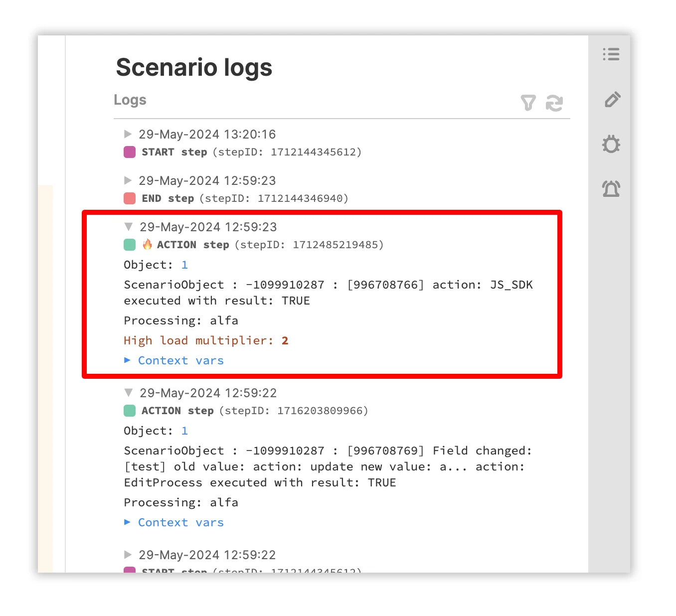Expand the last 12:59:22 log entry
This screenshot has height=616, width=676.
coord(128,555)
